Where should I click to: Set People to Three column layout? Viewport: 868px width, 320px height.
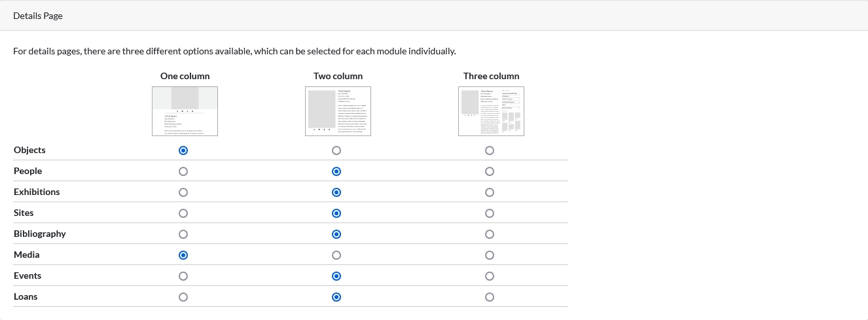pyautogui.click(x=490, y=171)
